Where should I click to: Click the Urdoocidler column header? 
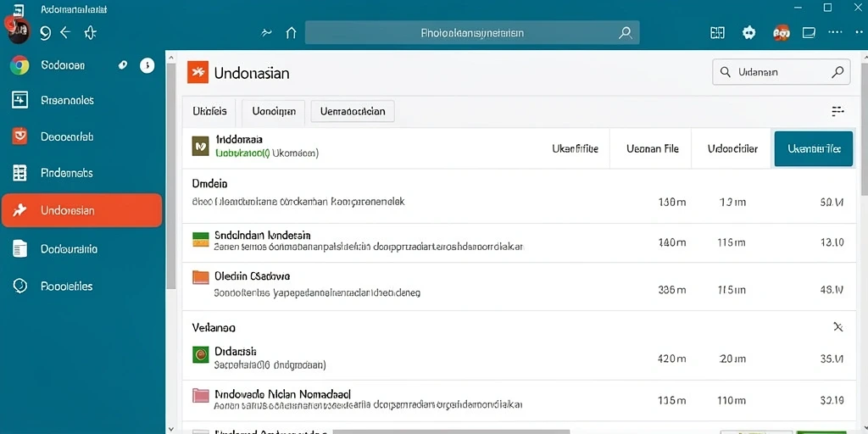pos(732,148)
